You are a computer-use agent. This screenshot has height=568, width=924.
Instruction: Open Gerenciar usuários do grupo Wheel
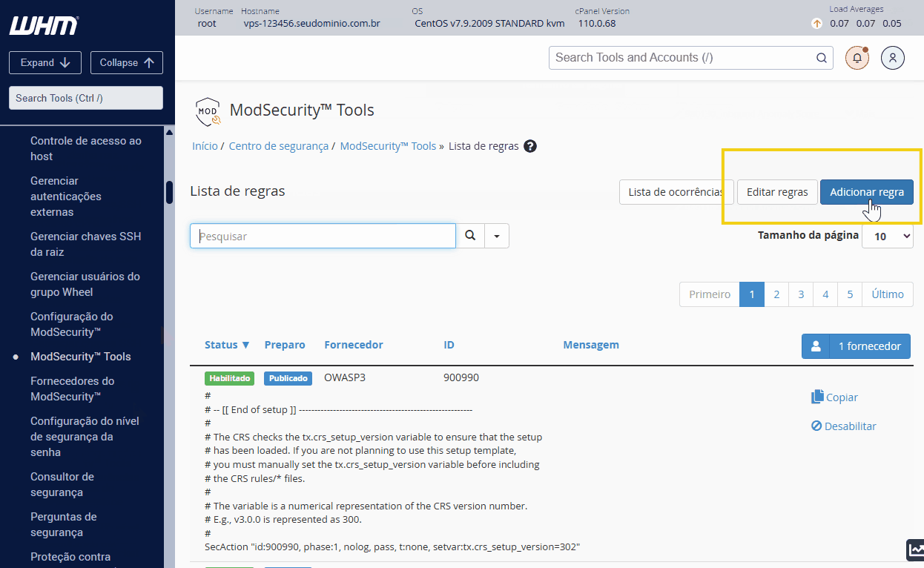point(85,284)
